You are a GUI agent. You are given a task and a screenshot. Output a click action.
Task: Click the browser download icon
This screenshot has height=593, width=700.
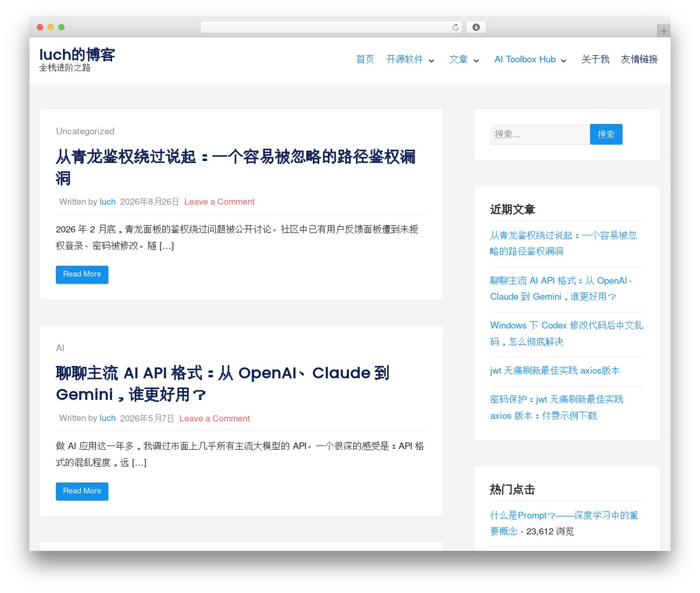(476, 27)
